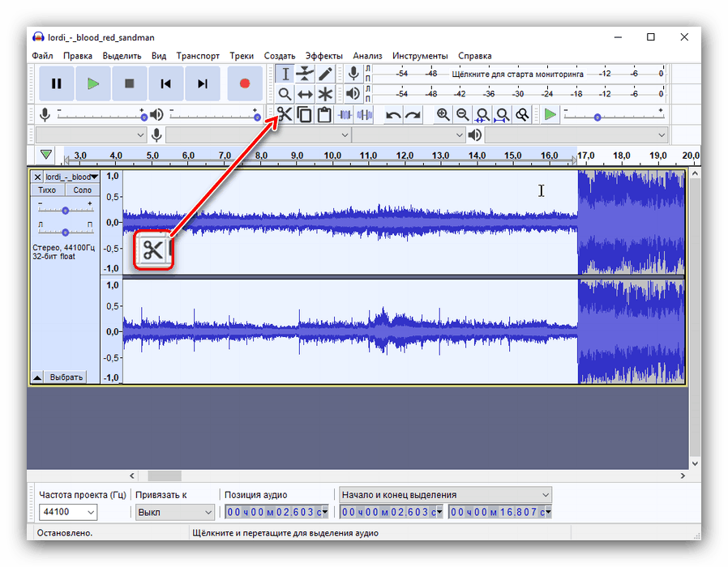Enable Соло on the lordi track

click(x=82, y=189)
